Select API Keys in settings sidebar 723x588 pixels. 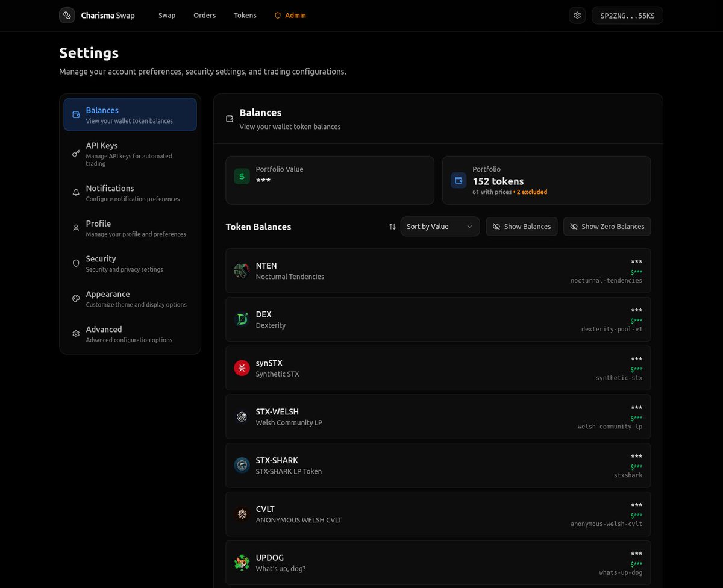click(x=130, y=154)
